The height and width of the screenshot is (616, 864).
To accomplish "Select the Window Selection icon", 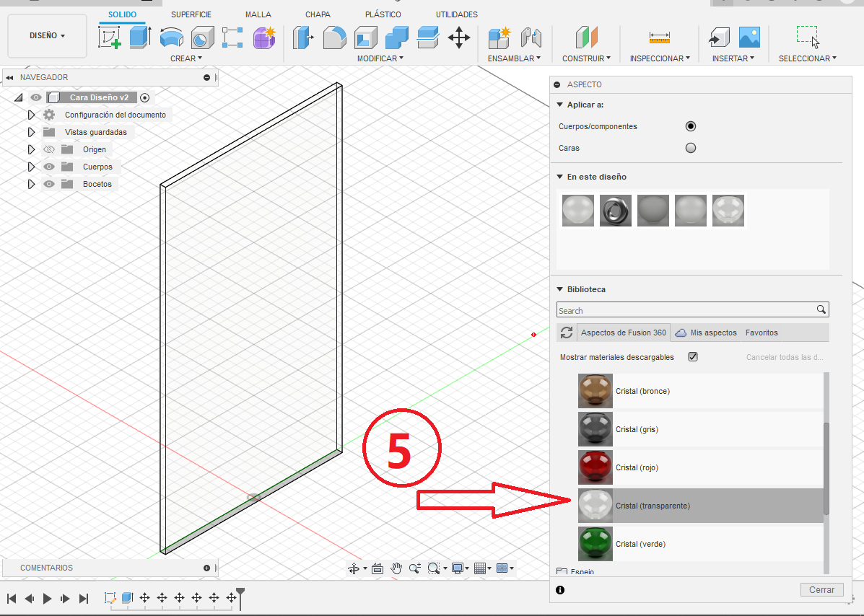I will (x=808, y=38).
